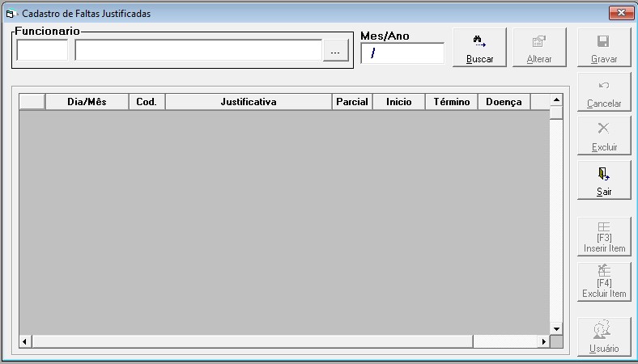Click the horizontal scrollbar thumb

tap(253, 341)
